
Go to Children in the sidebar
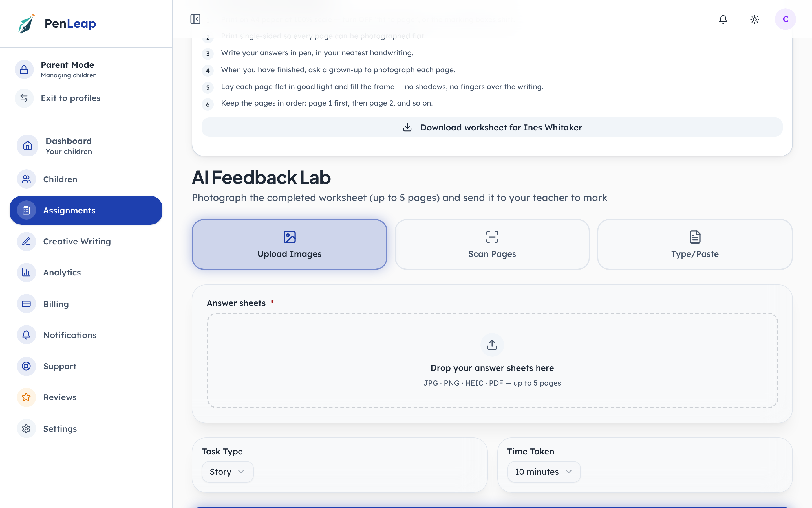[86, 179]
